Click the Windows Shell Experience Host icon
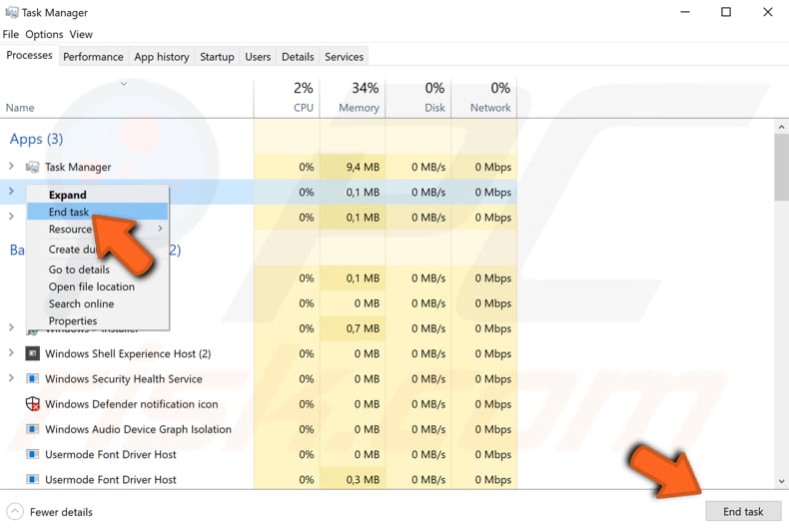Viewport: 789px width, 532px height. [32, 353]
